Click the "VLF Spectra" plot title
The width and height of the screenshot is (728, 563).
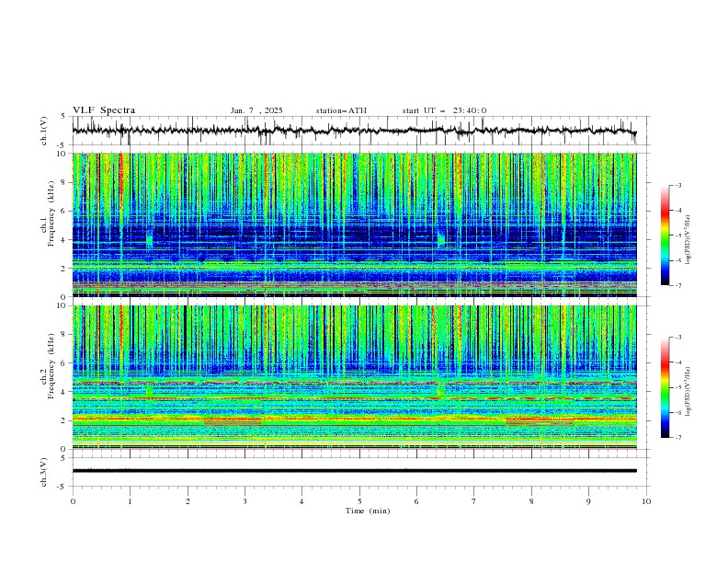104,110
